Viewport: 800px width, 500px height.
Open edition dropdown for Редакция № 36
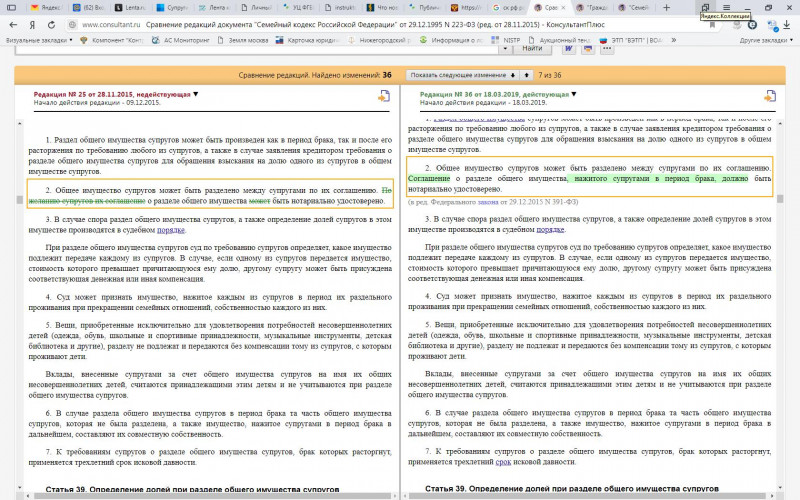574,94
